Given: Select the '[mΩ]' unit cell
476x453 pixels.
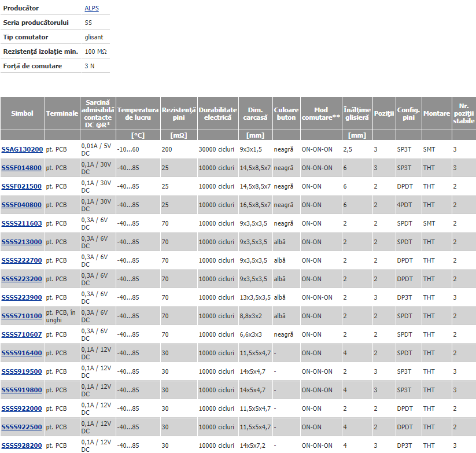Looking at the screenshot, I should 179,135.
